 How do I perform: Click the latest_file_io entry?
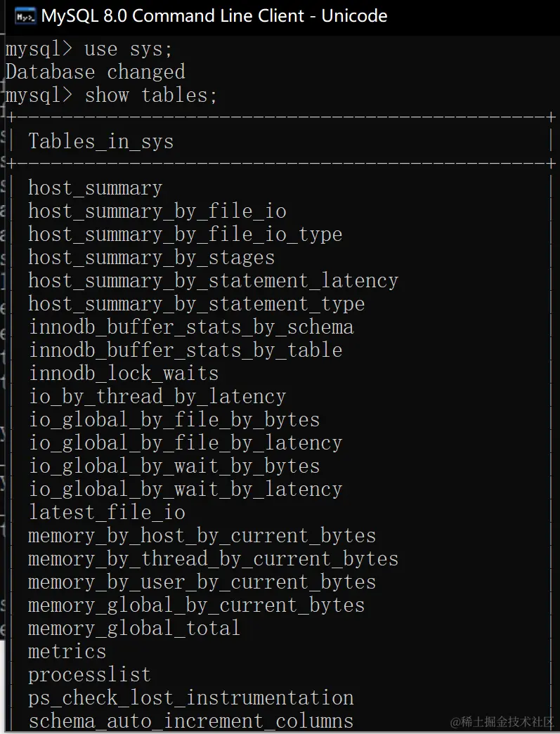[x=108, y=513]
